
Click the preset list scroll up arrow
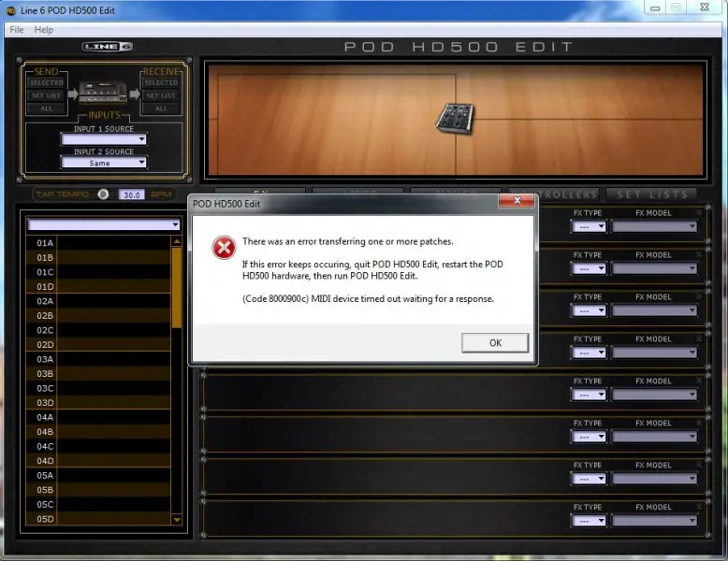[x=177, y=241]
